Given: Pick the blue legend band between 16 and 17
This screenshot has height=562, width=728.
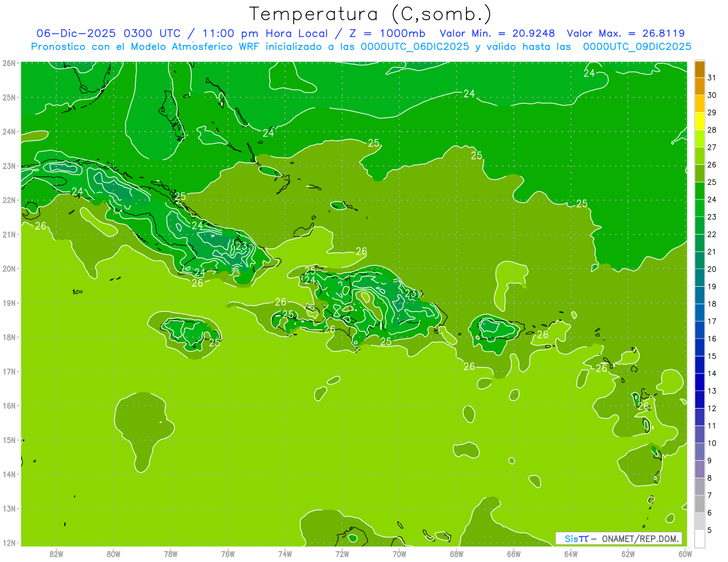Looking at the screenshot, I should (699, 329).
